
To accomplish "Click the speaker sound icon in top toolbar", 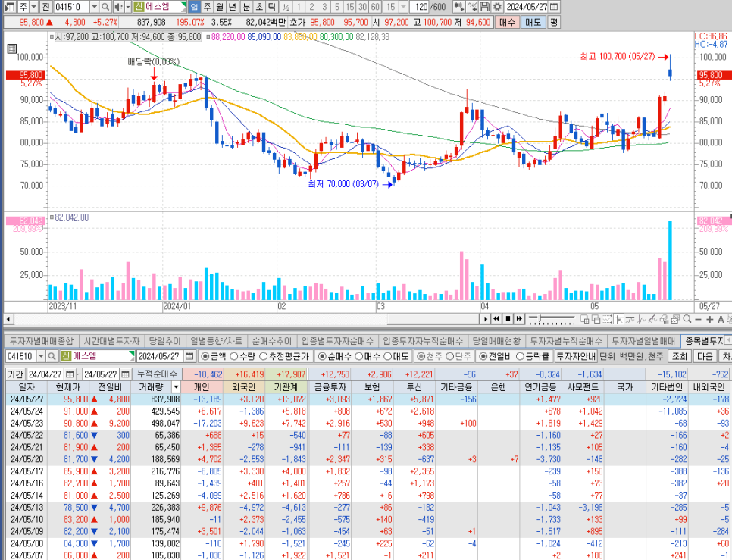I will 118,7.
